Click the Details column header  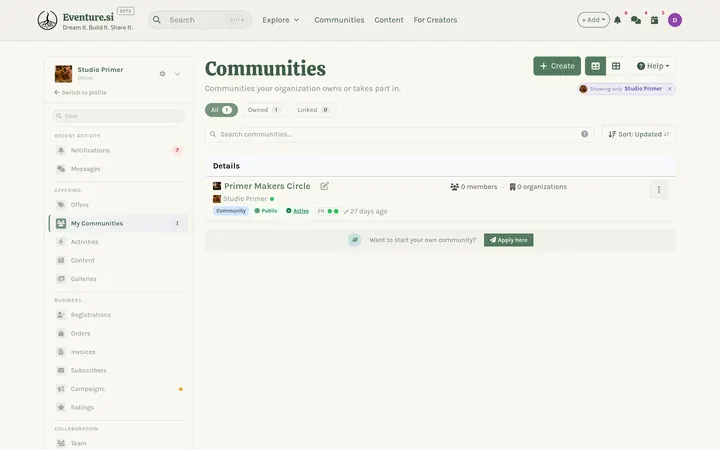(x=226, y=166)
